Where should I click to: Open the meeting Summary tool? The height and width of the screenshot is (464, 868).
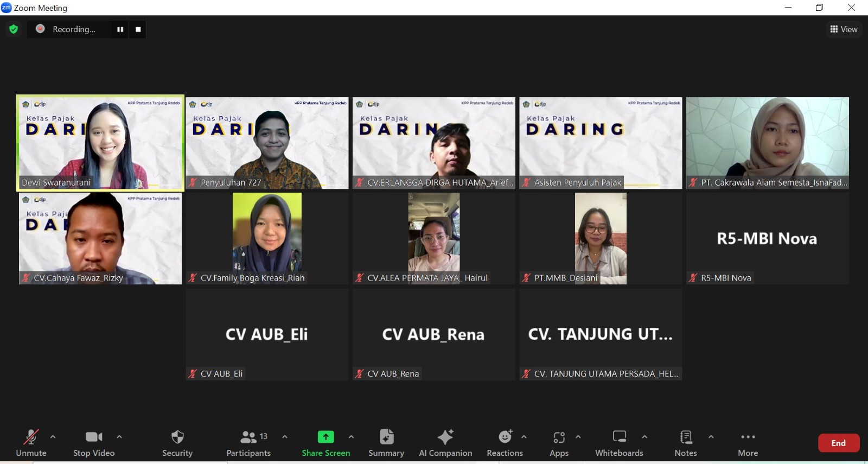tap(386, 443)
